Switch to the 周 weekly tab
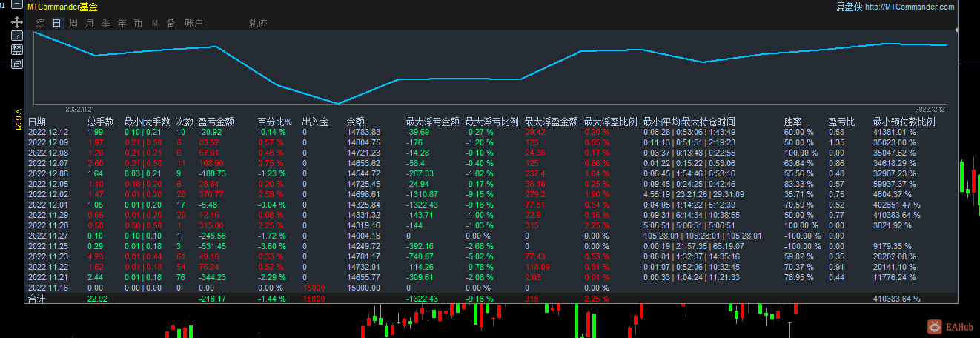Screen dimensions: 980x338 tap(73, 23)
